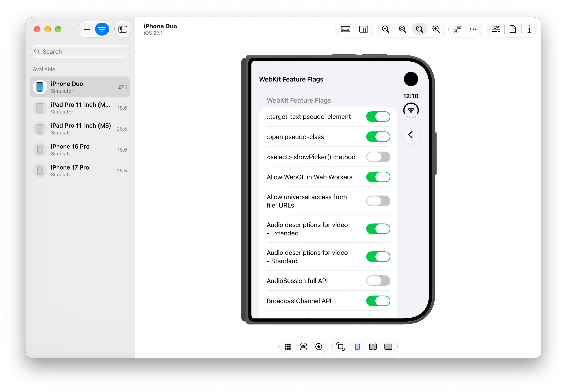Enable Allow universal access from file: URLs

click(x=378, y=201)
